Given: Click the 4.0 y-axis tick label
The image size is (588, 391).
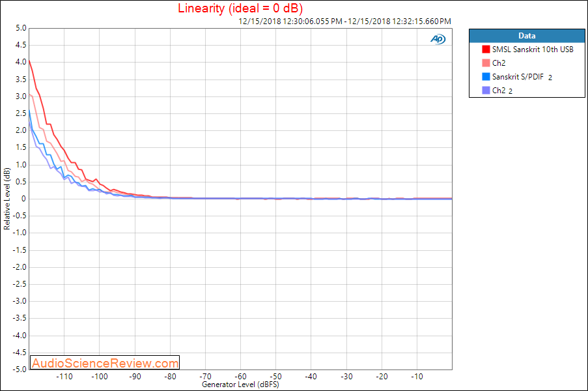Looking at the screenshot, I should click(21, 62).
